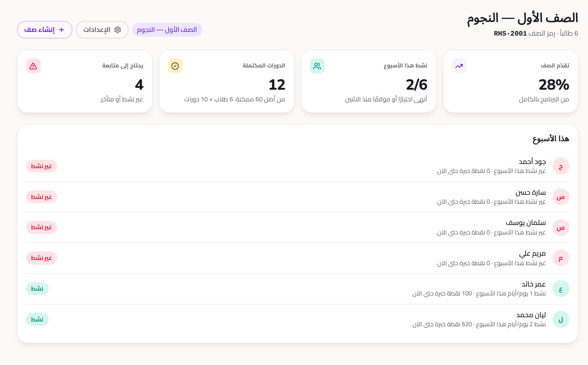Create a new class with إنشاء صف
This screenshot has height=365, width=588.
(44, 30)
